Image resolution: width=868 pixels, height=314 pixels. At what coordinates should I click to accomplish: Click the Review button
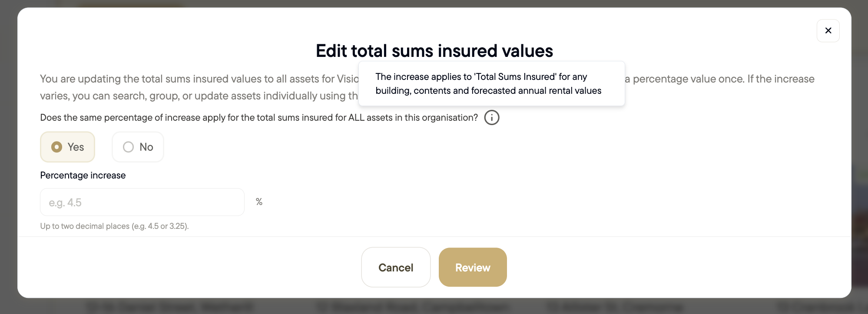tap(473, 267)
